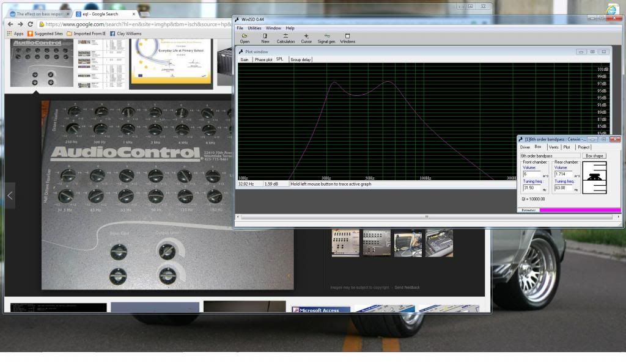626x364 pixels.
Task: Select the Microsoft Access thumbnail at bottom
Action: point(320,310)
